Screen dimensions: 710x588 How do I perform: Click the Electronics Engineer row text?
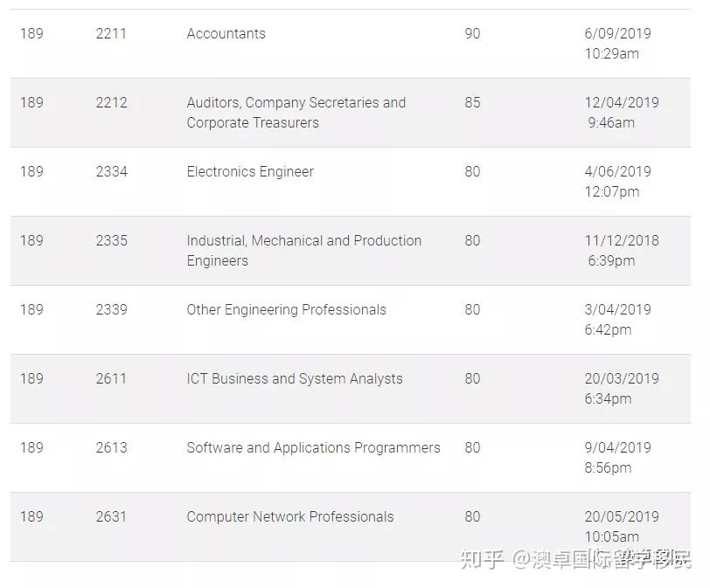(250, 171)
